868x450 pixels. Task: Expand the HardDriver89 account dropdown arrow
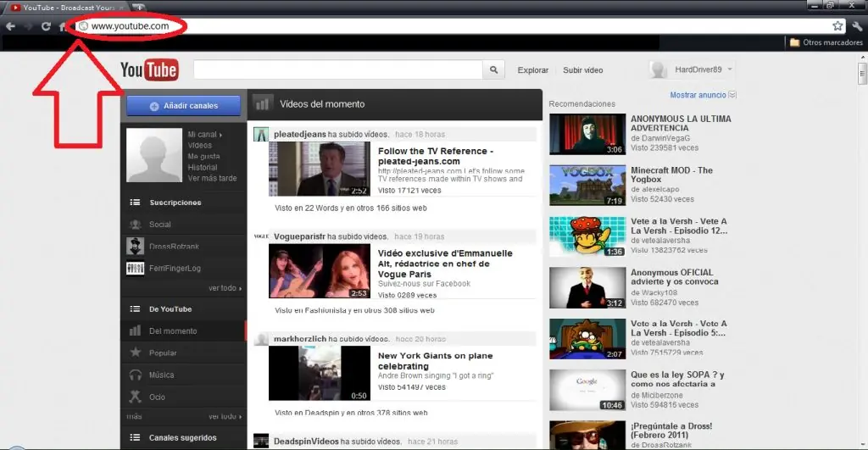click(x=730, y=69)
